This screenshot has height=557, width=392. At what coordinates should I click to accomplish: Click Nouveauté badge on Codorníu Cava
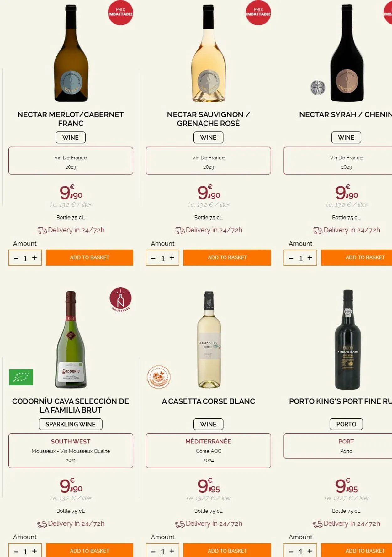[120, 299]
